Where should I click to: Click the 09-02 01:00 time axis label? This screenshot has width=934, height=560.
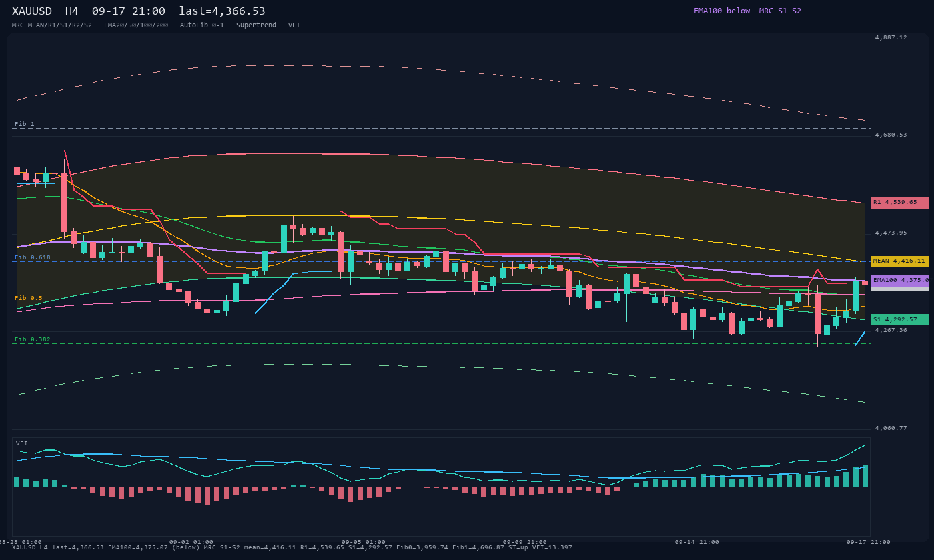(x=191, y=543)
